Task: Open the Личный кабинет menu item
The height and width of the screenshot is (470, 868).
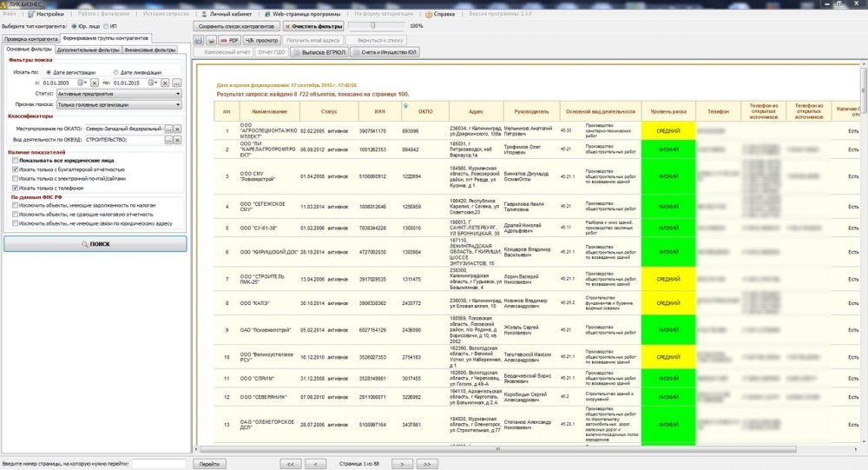Action: [x=227, y=14]
